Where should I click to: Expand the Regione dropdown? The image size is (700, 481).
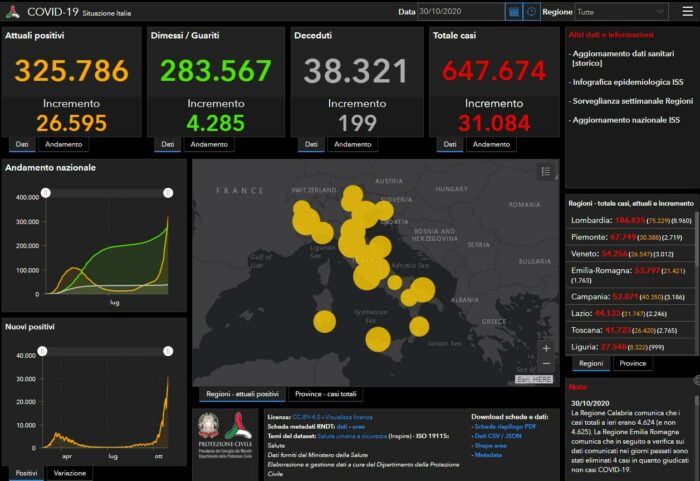[x=620, y=12]
